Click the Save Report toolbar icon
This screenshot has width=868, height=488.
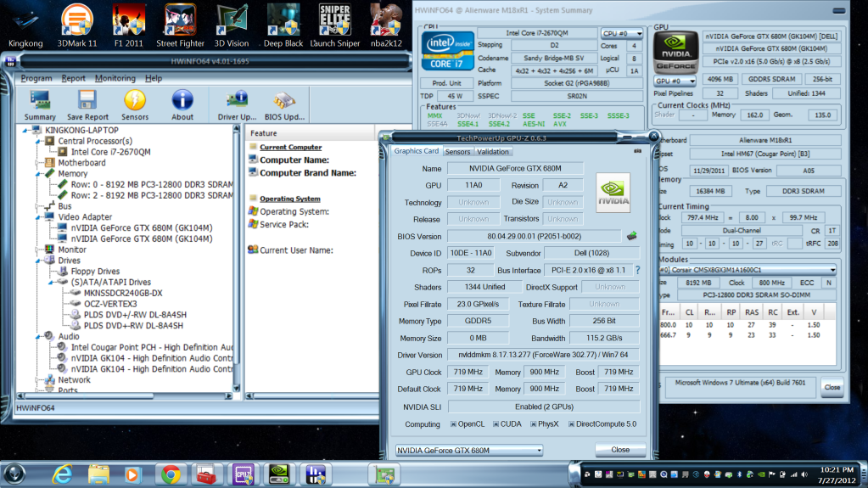click(87, 105)
